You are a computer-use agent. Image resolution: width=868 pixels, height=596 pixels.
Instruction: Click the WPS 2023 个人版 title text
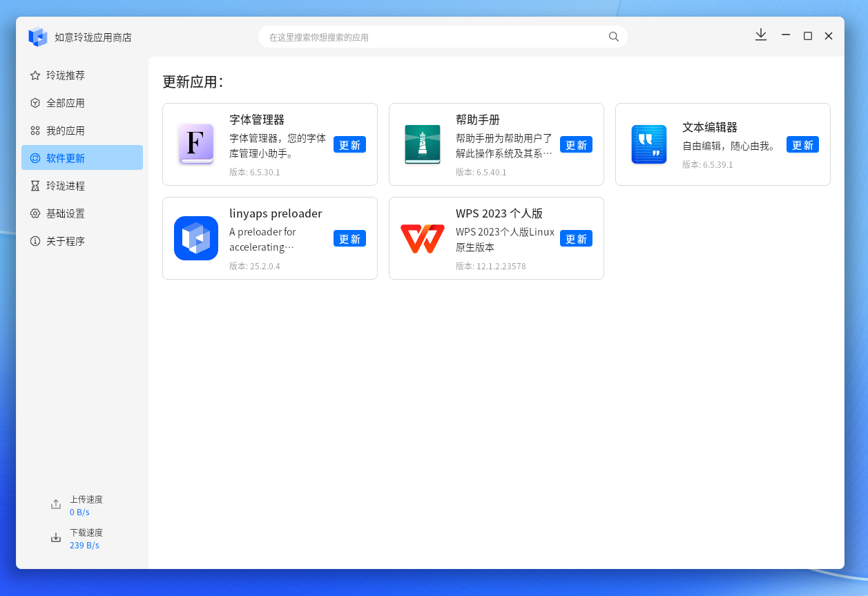click(499, 213)
